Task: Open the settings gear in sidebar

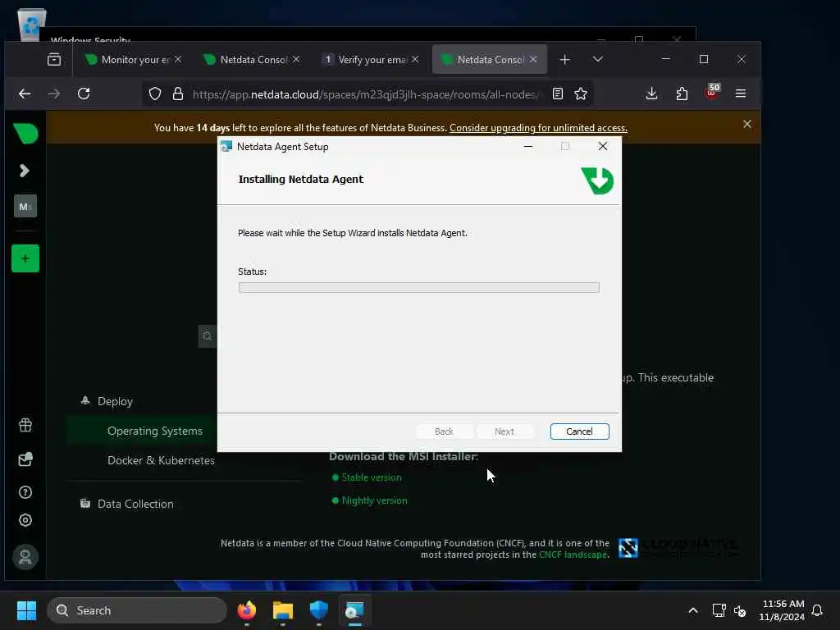Action: click(25, 520)
